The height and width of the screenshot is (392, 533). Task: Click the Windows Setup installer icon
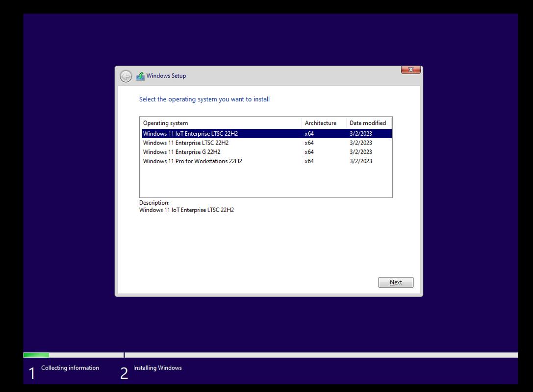coord(140,76)
